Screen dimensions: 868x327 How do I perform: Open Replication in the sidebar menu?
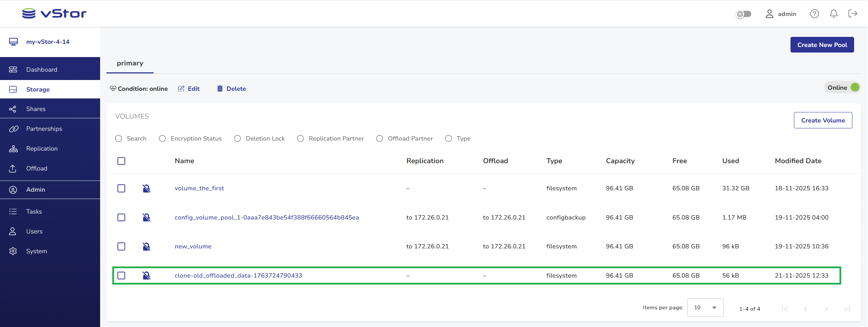pyautogui.click(x=42, y=149)
